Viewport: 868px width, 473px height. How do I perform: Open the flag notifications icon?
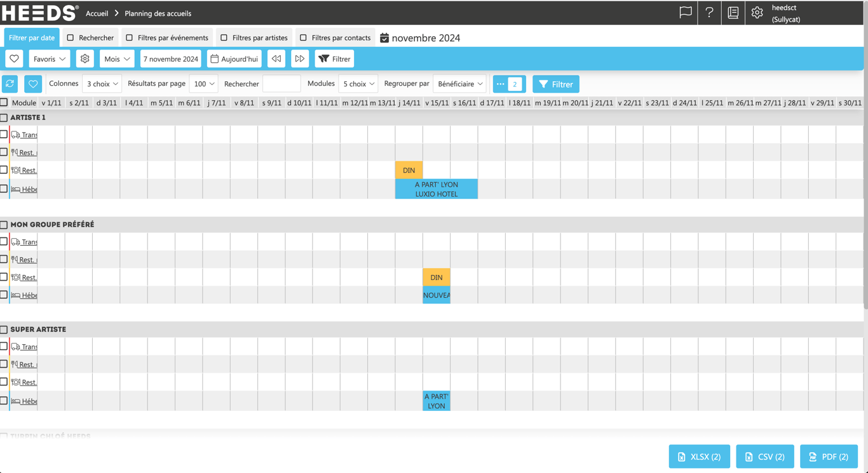pyautogui.click(x=685, y=13)
